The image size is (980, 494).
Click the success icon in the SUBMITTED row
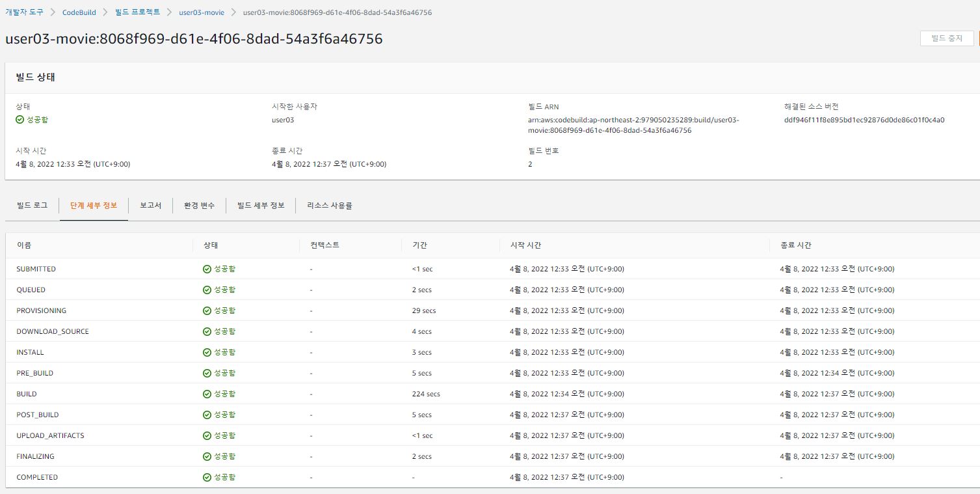pos(207,269)
